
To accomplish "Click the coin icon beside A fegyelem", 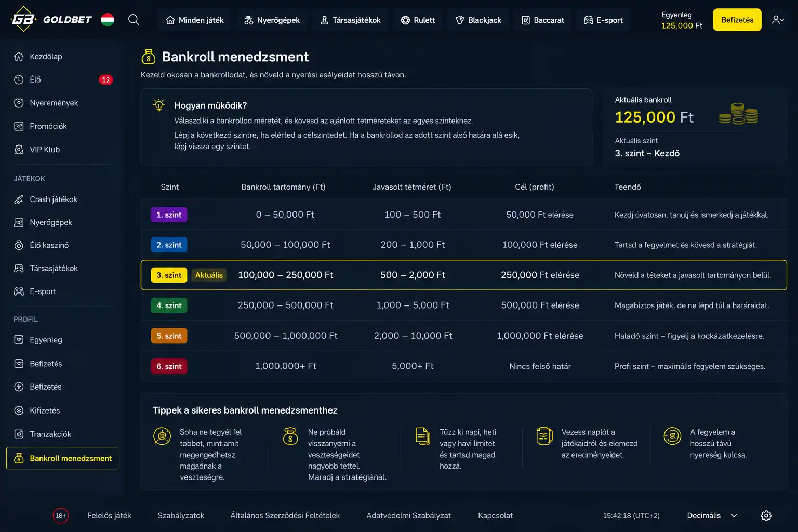I will click(672, 435).
